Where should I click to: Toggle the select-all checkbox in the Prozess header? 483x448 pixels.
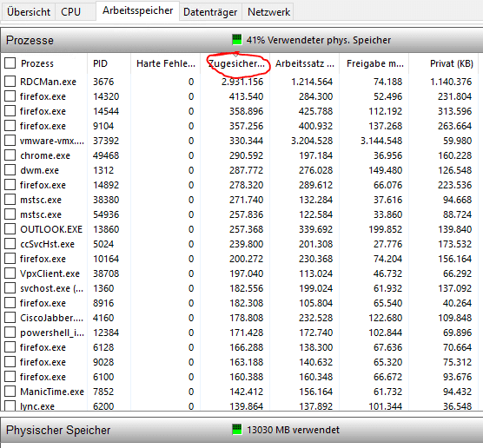[x=10, y=63]
